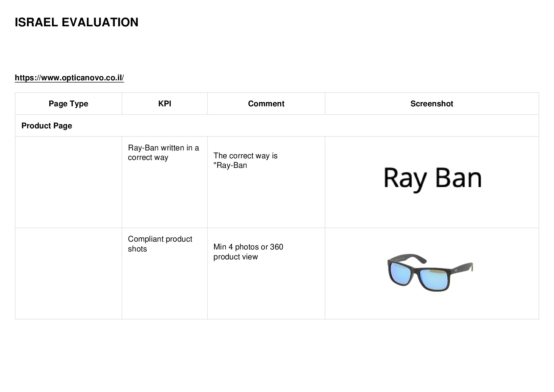Open the opticanovo.co.il website link

click(69, 78)
